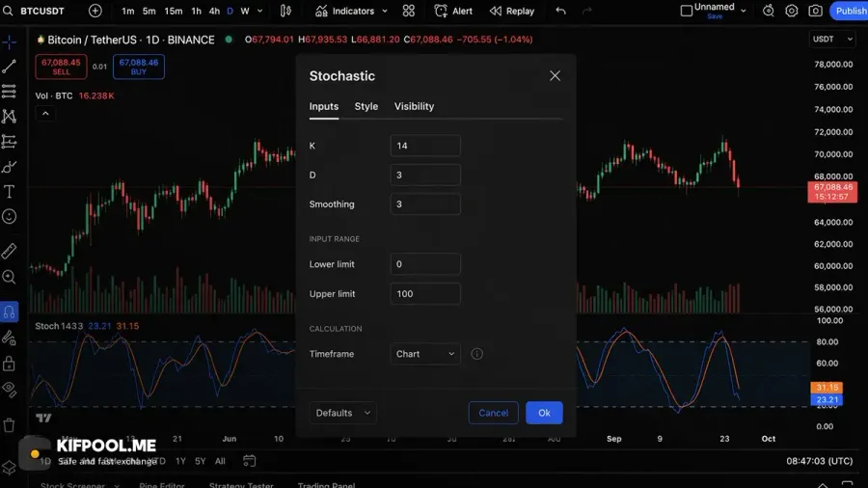Select the W weekly timeframe
The height and width of the screenshot is (488, 868).
coord(245,11)
